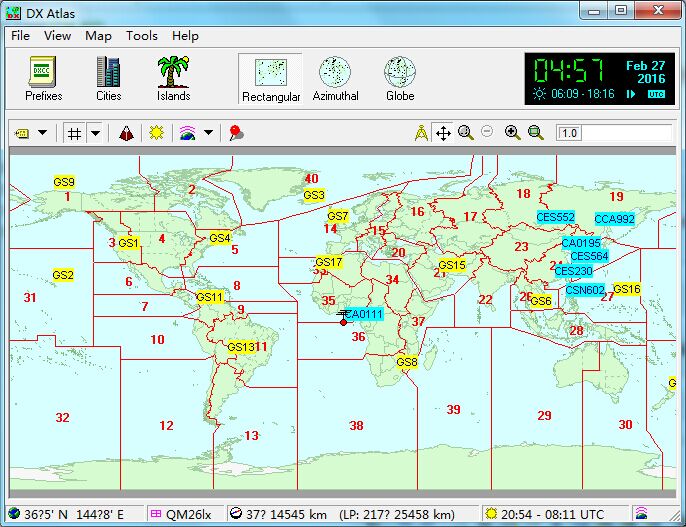
Task: Toggle the grid overlay button
Action: click(x=74, y=133)
